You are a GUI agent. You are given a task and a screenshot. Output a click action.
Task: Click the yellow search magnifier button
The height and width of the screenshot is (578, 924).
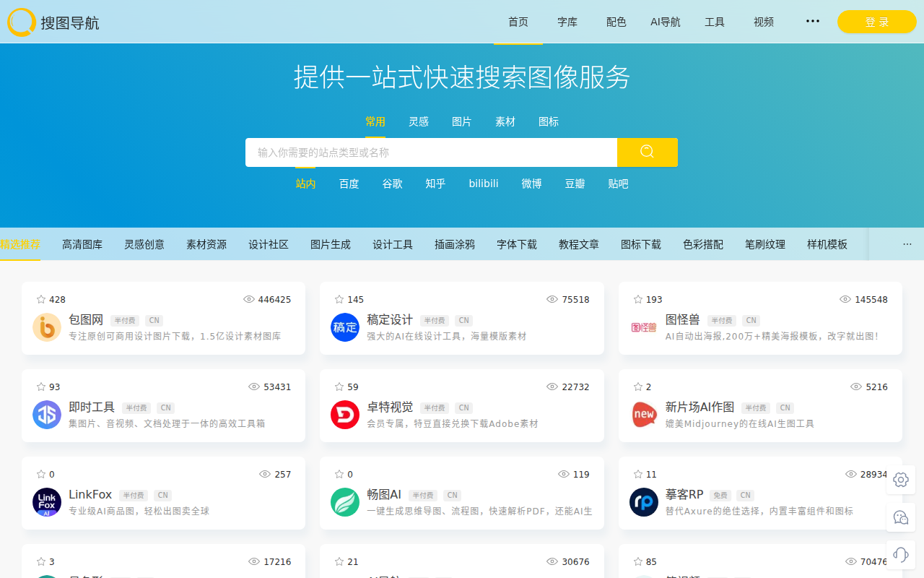pos(647,152)
